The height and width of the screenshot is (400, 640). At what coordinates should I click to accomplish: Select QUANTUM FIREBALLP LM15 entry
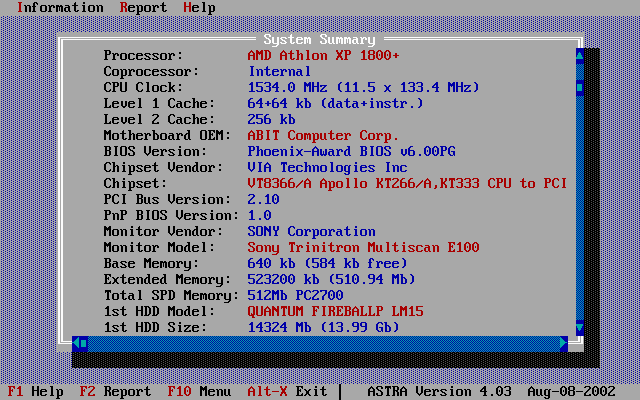[x=335, y=311]
